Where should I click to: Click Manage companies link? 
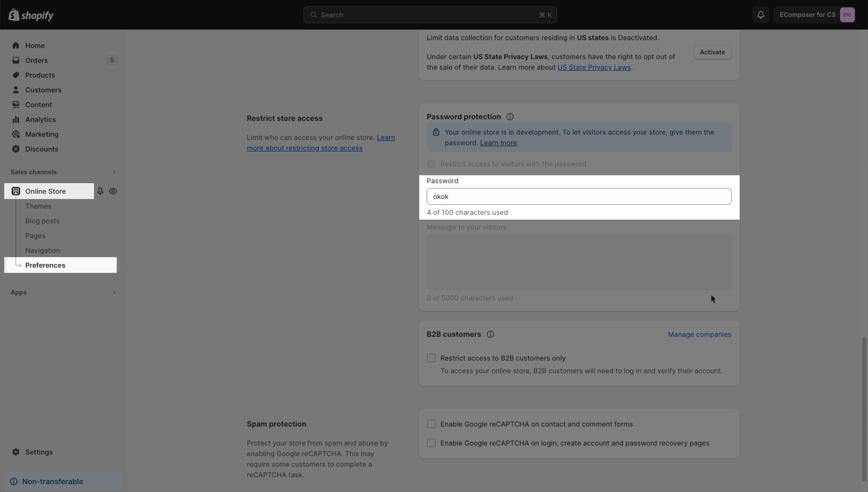point(700,334)
